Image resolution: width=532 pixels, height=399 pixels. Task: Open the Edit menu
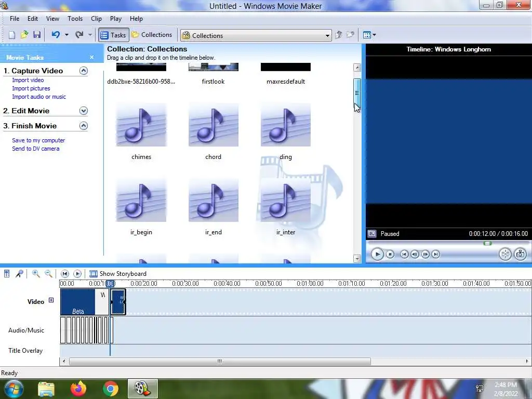33,19
